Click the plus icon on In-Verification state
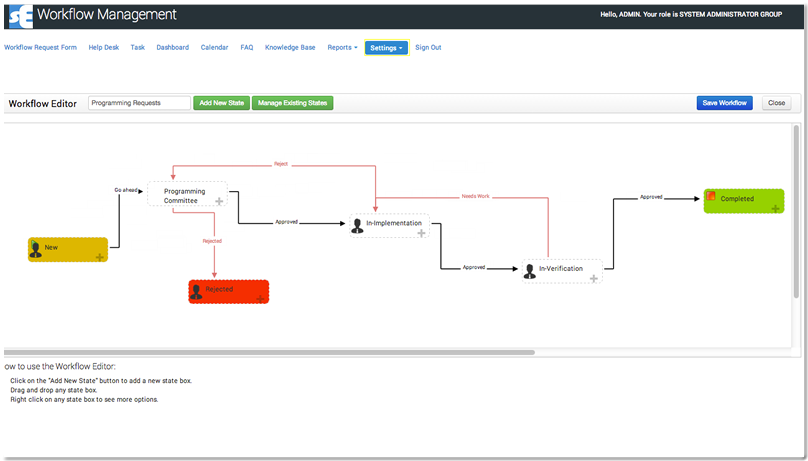808x461 pixels. pyautogui.click(x=594, y=278)
